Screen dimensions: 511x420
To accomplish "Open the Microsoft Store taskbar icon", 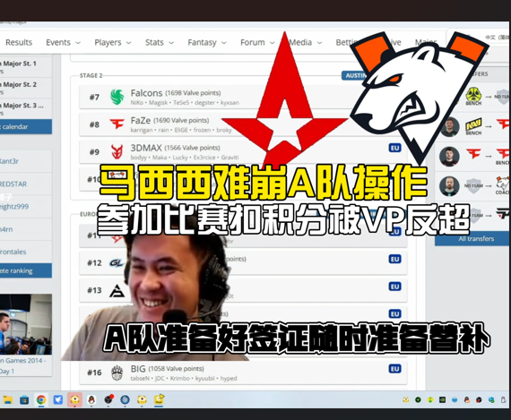I will 24,399.
